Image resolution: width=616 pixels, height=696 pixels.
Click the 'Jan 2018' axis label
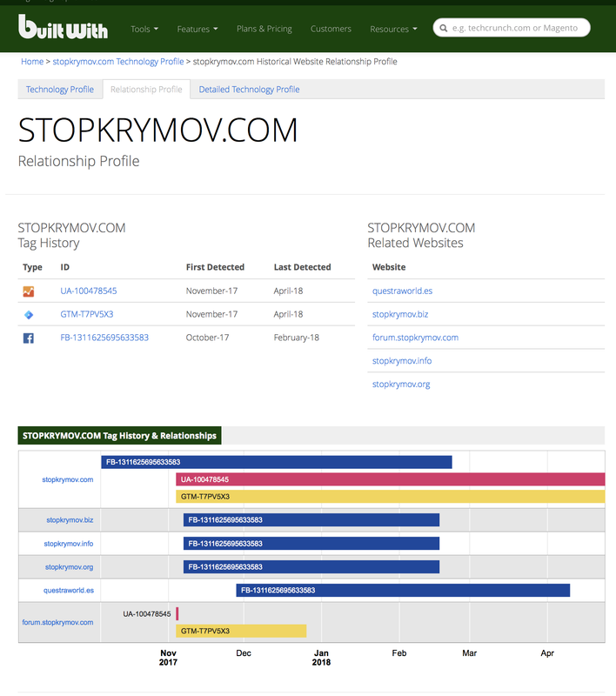[x=321, y=658]
